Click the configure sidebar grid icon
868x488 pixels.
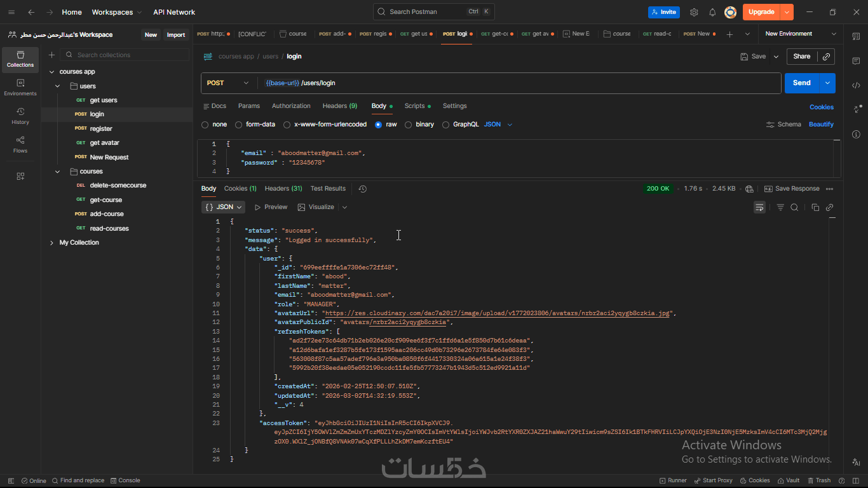click(x=20, y=176)
